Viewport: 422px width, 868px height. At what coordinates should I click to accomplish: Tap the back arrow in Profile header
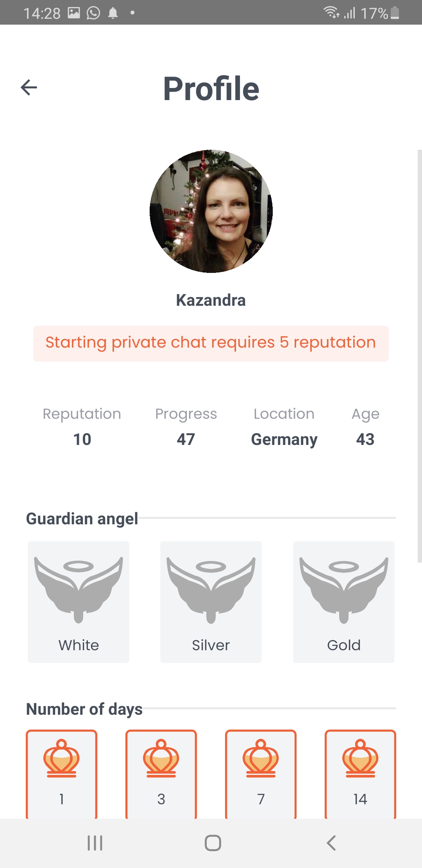click(x=29, y=87)
